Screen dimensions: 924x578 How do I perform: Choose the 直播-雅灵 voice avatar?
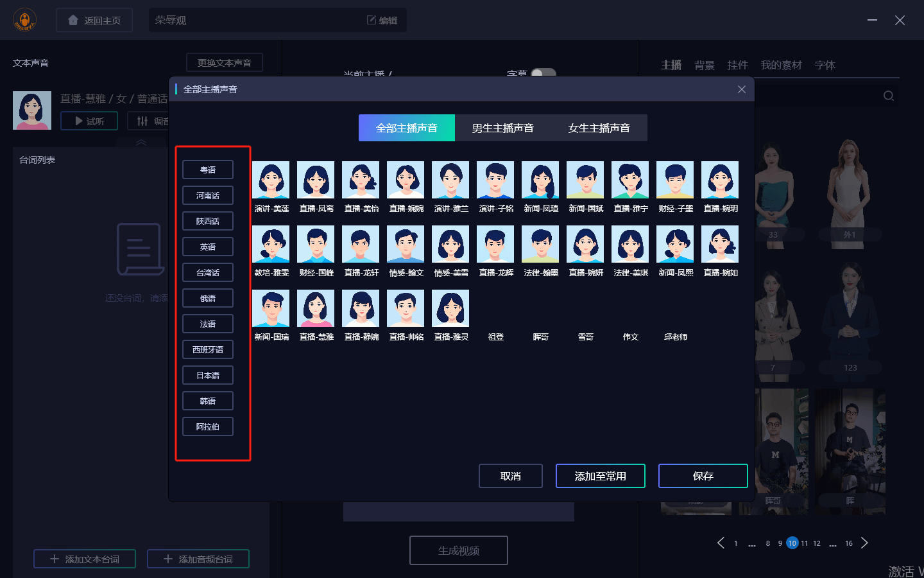pyautogui.click(x=450, y=309)
